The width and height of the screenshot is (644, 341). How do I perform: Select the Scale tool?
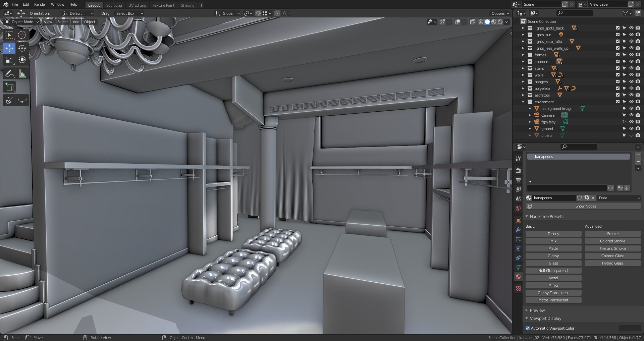click(x=9, y=60)
